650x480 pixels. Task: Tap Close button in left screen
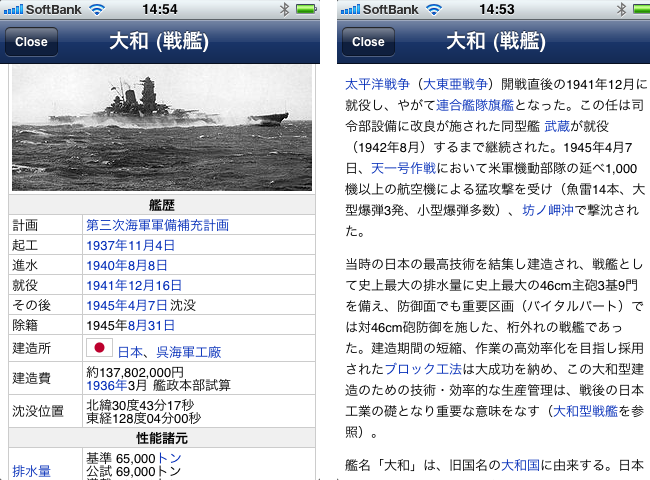31,42
